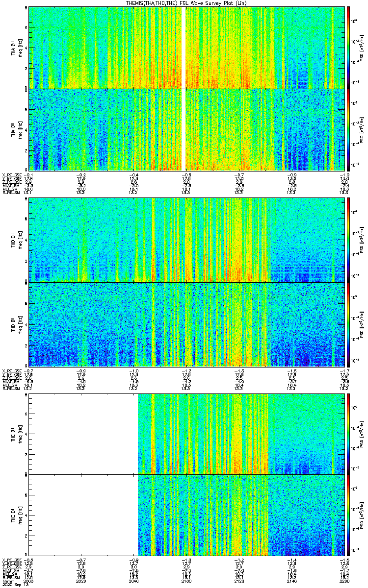
Task: Click the THD B-perpendicular freq [Hz] axis label
Action: tap(21, 240)
